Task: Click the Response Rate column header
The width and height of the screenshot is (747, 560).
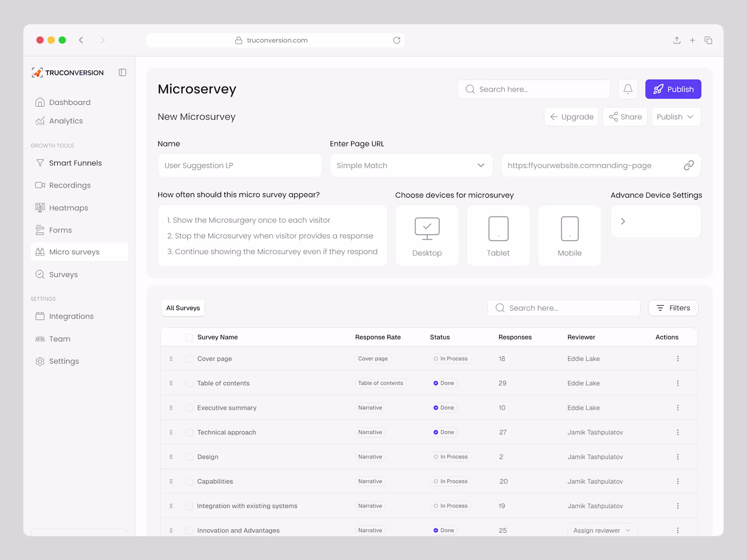Action: [x=378, y=337]
